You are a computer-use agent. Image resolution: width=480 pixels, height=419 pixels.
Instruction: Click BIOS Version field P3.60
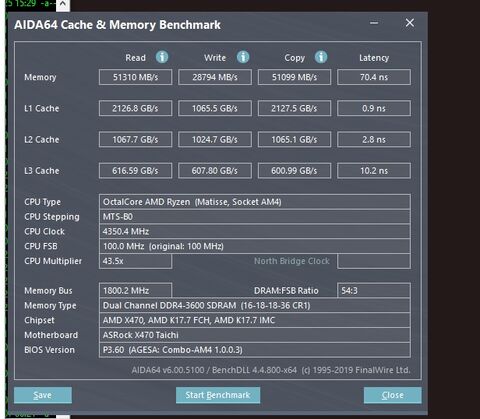click(255, 350)
